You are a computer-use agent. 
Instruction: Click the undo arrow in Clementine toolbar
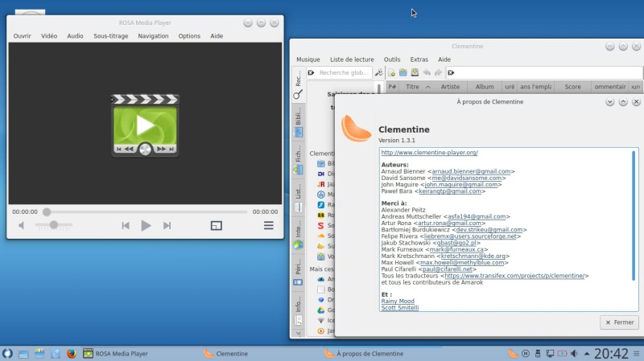pyautogui.click(x=427, y=72)
